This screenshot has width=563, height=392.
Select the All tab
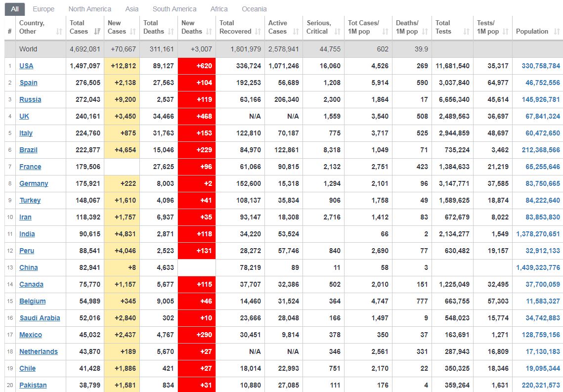15,9
